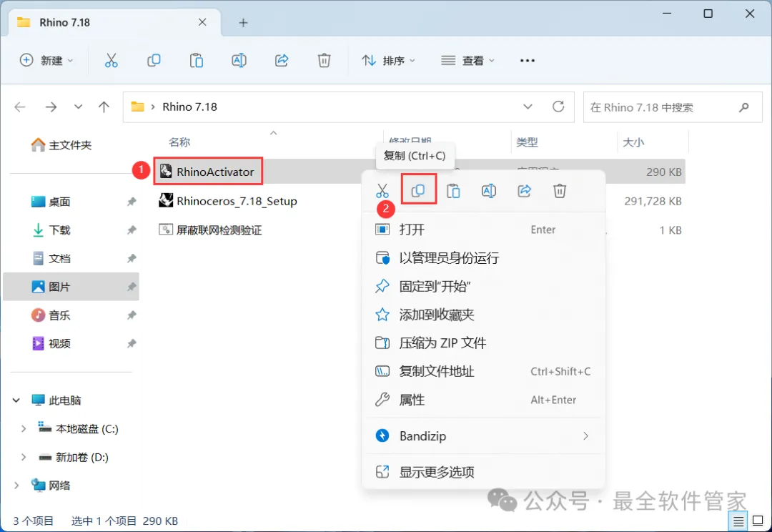Choose 以管理员身份运行 in the context menu

483,258
